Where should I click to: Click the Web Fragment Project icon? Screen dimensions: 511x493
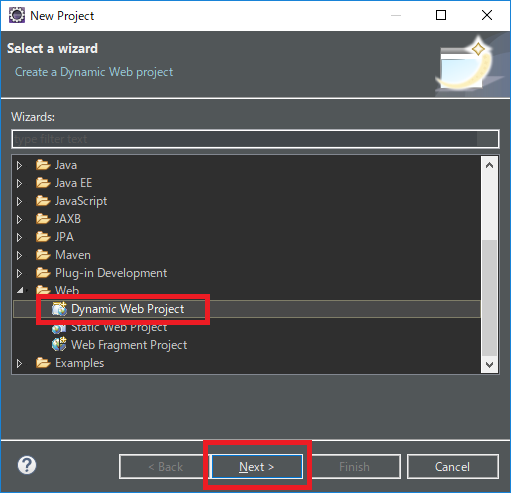click(59, 344)
